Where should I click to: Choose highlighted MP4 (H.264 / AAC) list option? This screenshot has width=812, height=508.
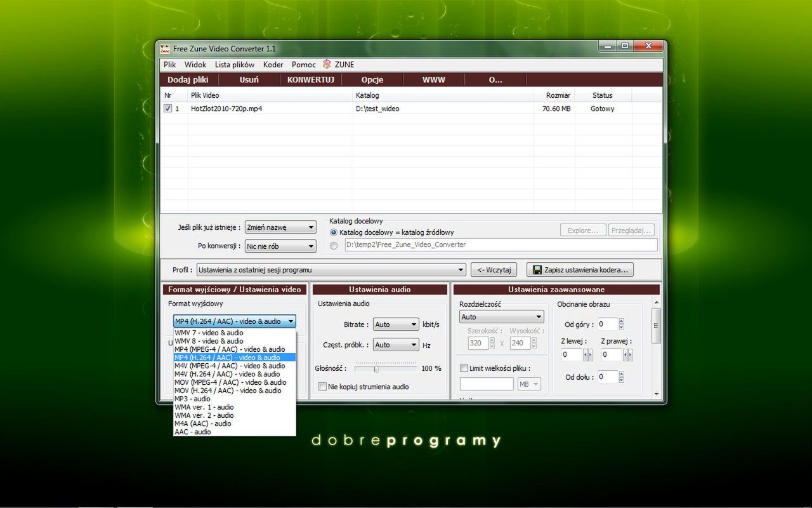[235, 358]
